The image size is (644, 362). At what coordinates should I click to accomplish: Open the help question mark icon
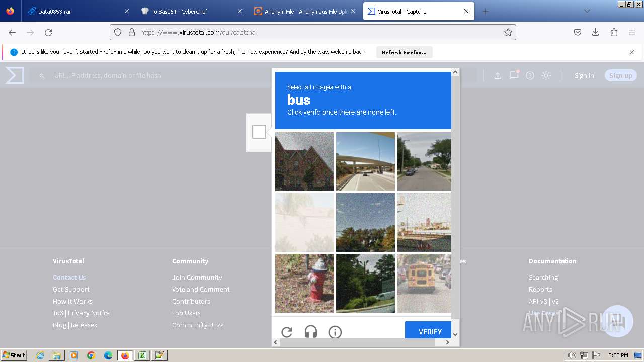coord(530,75)
